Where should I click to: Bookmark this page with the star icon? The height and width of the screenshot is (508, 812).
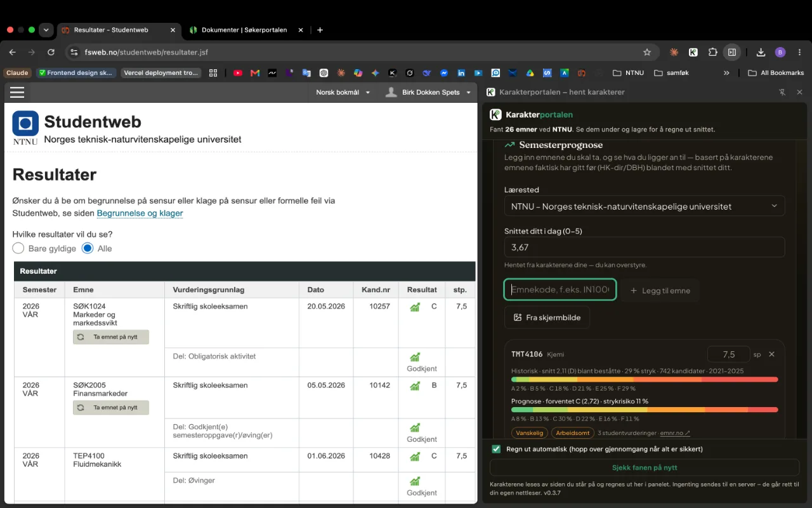pos(647,52)
